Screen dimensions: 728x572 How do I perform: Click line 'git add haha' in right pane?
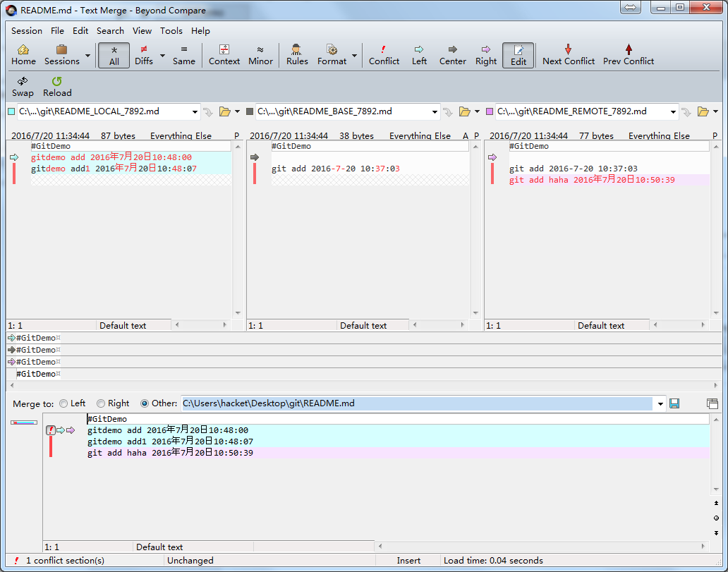(592, 180)
